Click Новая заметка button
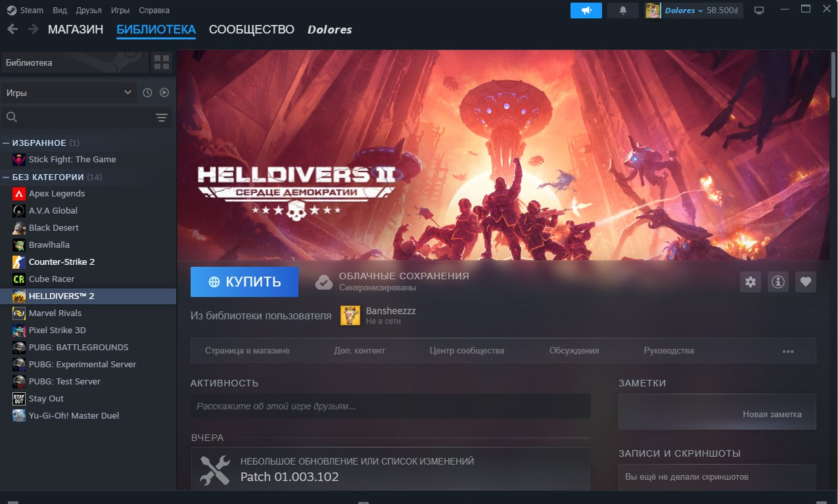The width and height of the screenshot is (838, 504). pyautogui.click(x=772, y=415)
